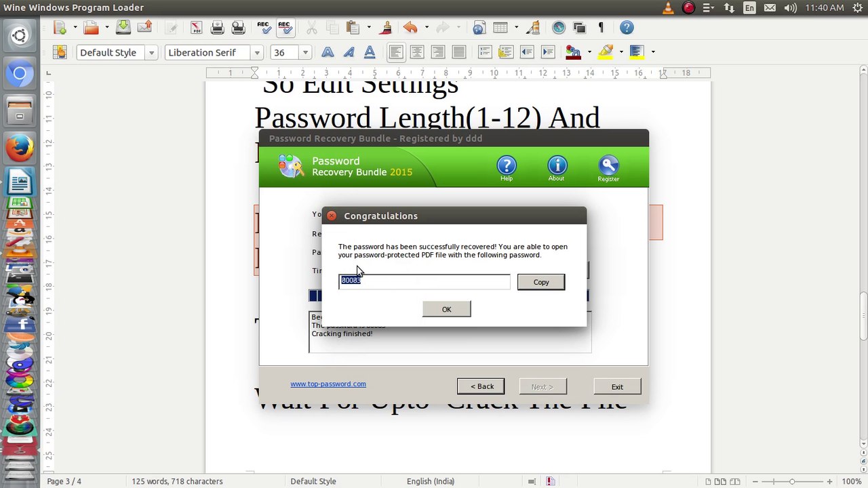Close the Congratulations dialog

click(x=332, y=216)
